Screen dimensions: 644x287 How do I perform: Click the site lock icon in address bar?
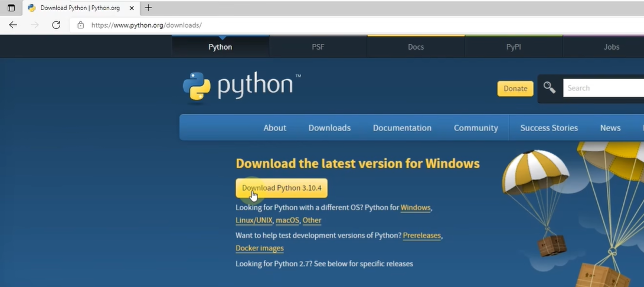tap(80, 25)
